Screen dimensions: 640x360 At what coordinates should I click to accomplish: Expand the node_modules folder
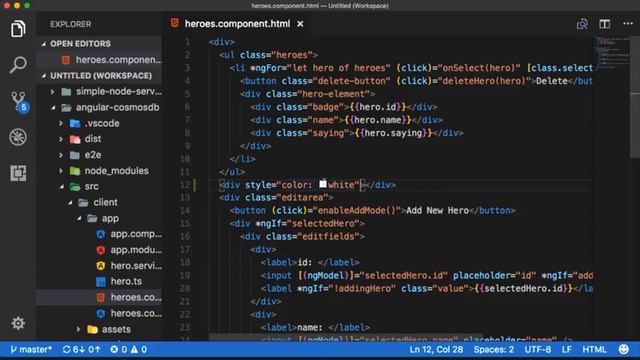tap(100, 171)
